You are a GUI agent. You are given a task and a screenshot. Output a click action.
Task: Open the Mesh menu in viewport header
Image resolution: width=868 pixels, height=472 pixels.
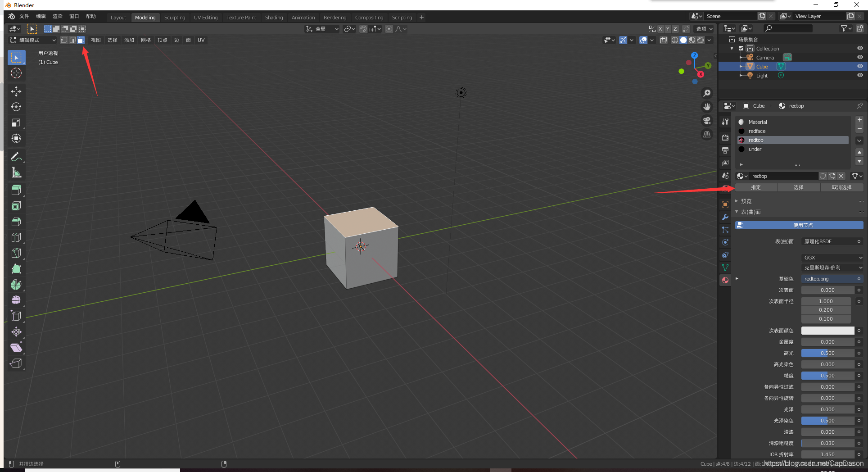146,40
